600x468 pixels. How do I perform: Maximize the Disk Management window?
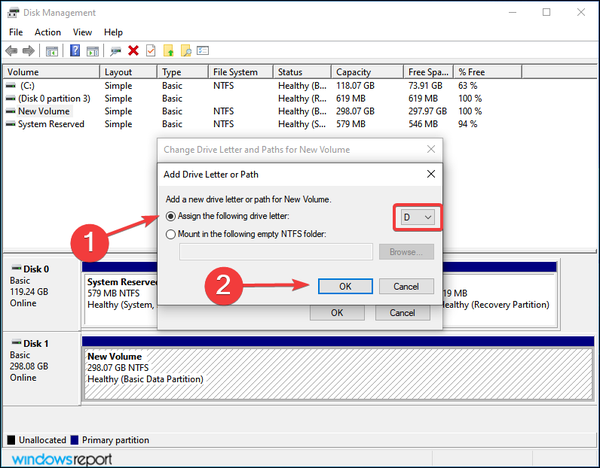(x=546, y=12)
